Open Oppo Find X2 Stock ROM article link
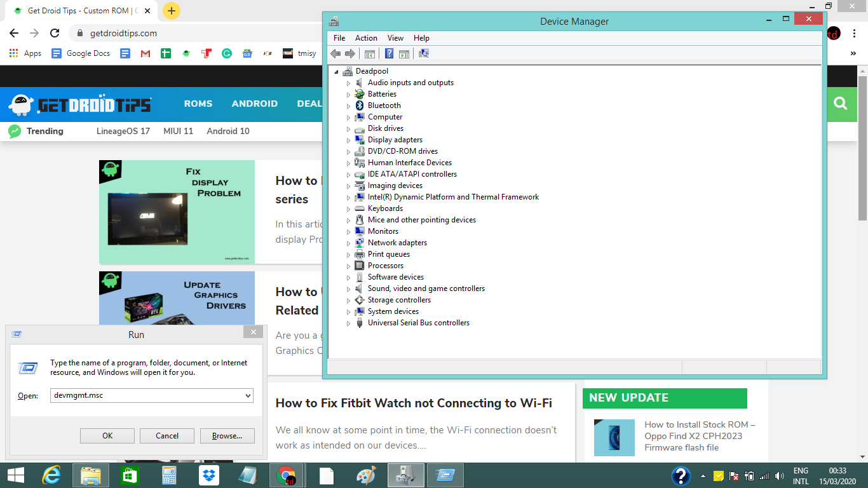 point(700,436)
